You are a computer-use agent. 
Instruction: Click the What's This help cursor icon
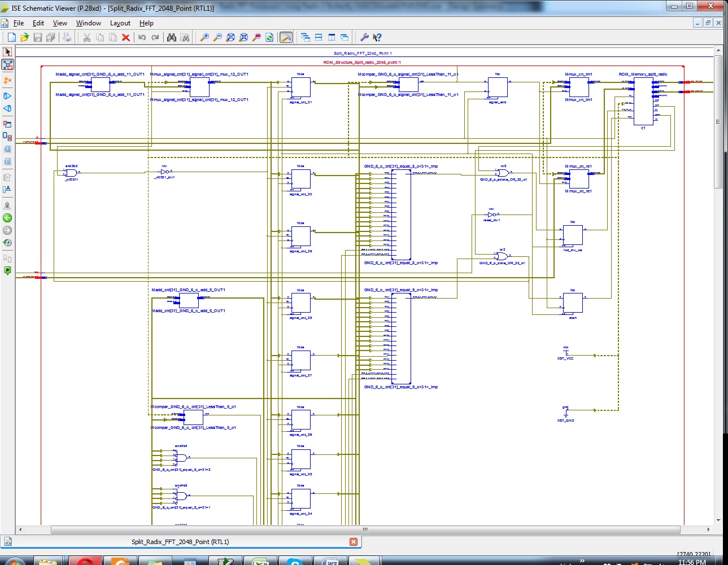[377, 37]
